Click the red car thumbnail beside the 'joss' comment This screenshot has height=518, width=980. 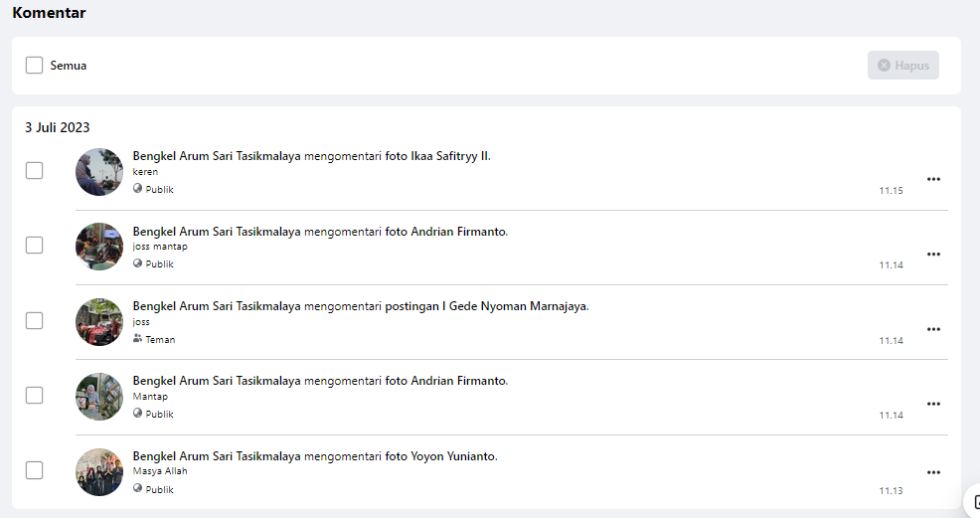99,322
